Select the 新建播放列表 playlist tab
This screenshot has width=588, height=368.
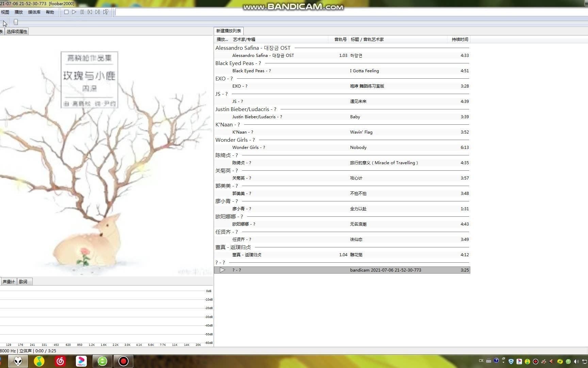(229, 31)
